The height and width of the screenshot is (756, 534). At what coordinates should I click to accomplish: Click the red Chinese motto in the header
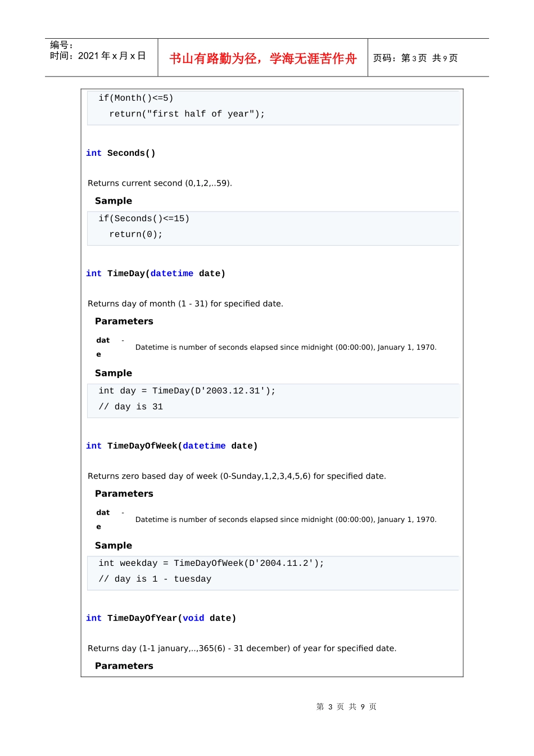point(263,58)
